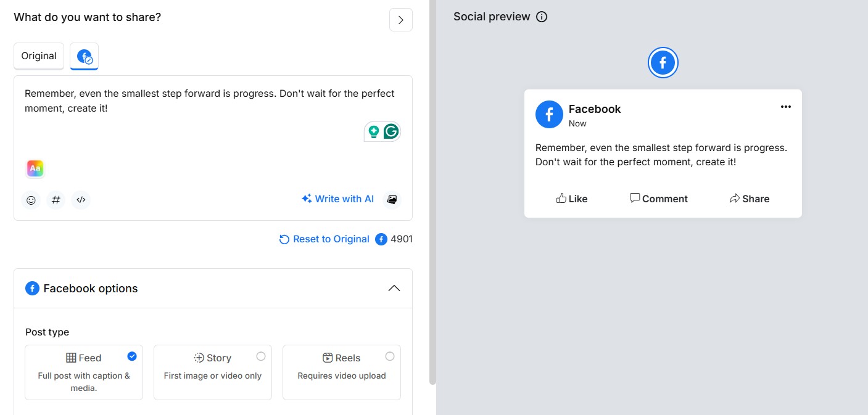Switch to the Facebook caption tab
The image size is (868, 415).
pos(84,57)
